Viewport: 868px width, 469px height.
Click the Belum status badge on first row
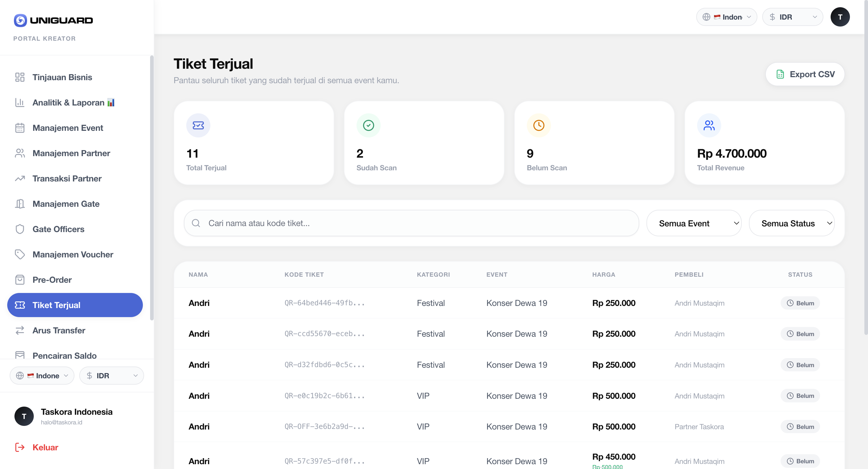pyautogui.click(x=800, y=303)
